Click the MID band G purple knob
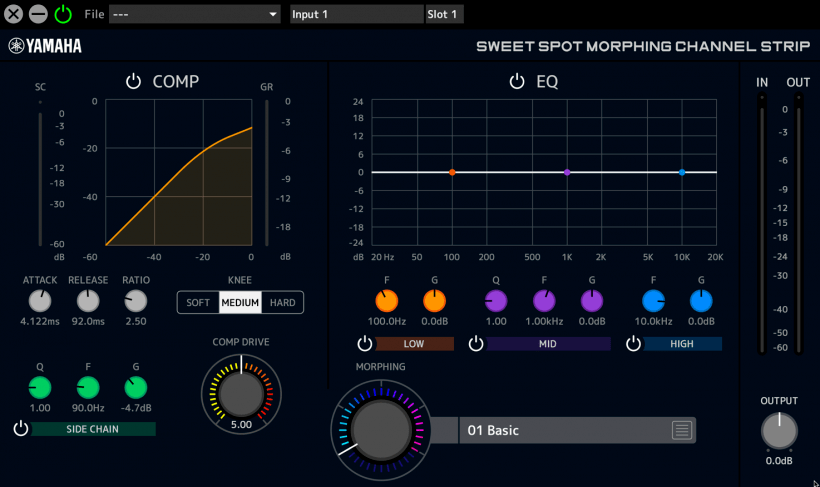The height and width of the screenshot is (487, 820). 592,301
